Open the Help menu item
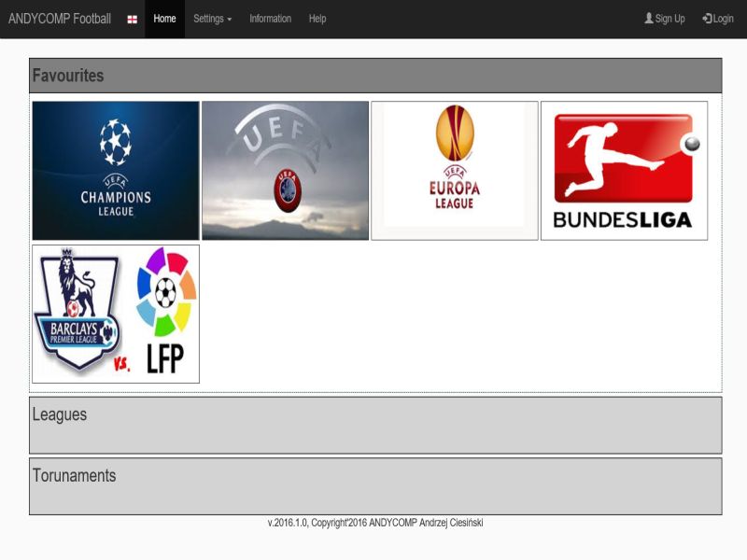The height and width of the screenshot is (560, 747). [x=317, y=19]
